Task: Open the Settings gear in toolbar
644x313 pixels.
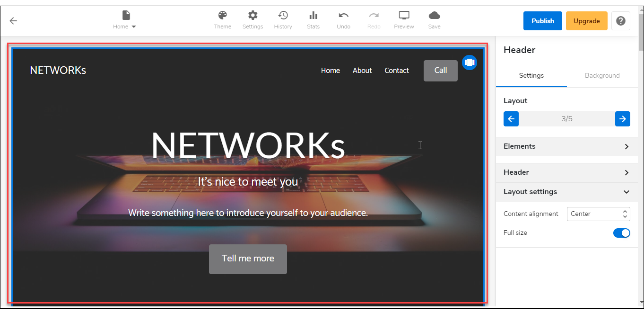Action: pos(252,20)
